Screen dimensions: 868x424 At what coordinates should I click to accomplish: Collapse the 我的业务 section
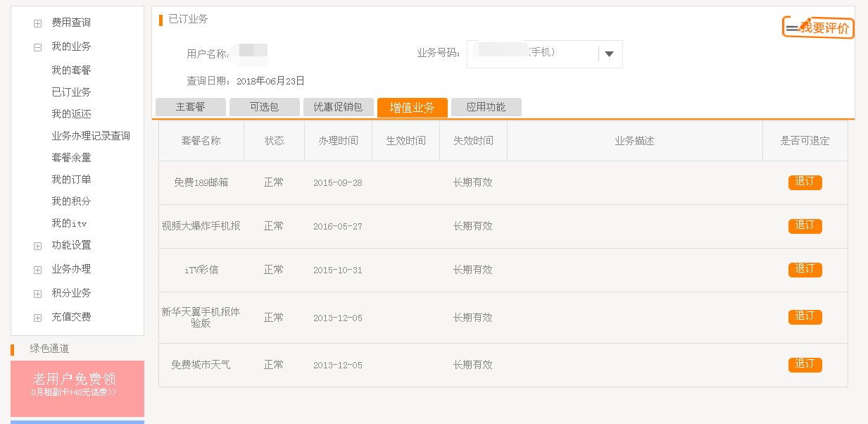point(37,46)
